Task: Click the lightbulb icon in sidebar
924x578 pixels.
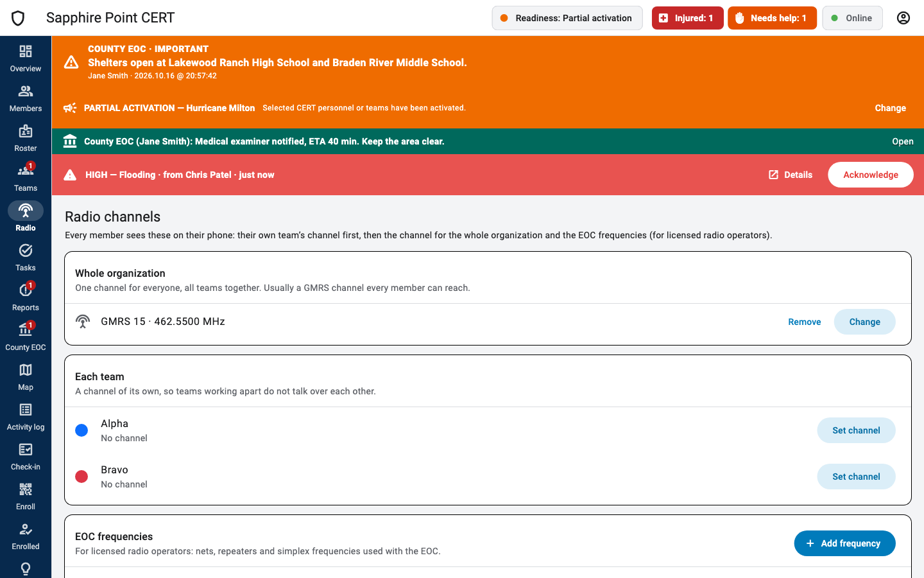Action: pos(26,569)
